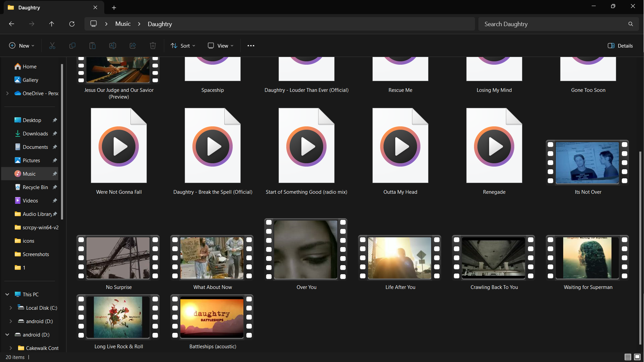Click the Spaceship file name
This screenshot has height=362, width=644.
213,90
